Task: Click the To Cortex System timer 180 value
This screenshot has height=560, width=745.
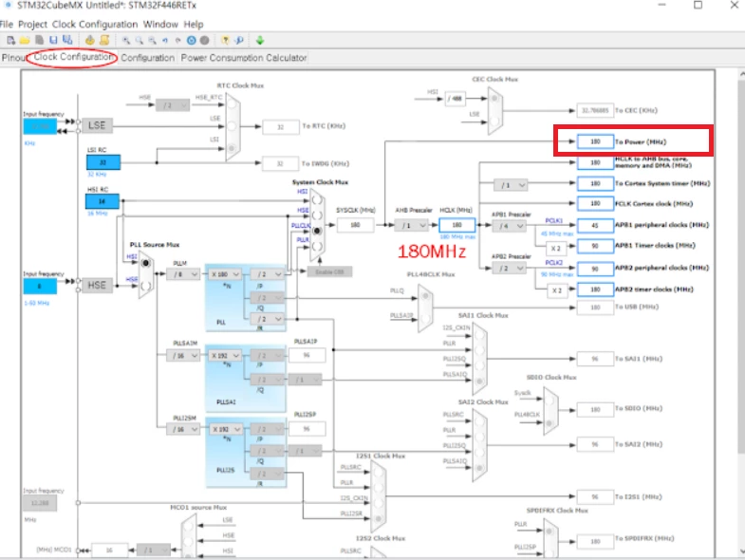Action: click(595, 183)
